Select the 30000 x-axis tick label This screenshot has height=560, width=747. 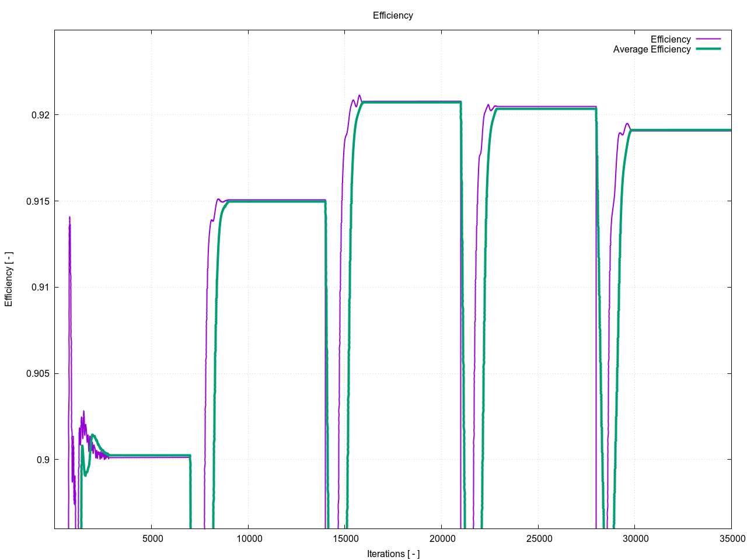click(x=635, y=538)
